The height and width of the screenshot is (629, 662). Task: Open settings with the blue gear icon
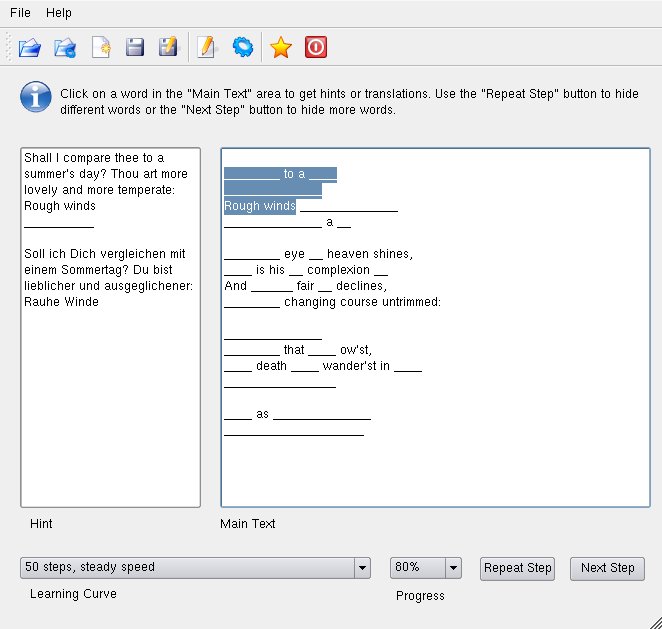tap(243, 47)
